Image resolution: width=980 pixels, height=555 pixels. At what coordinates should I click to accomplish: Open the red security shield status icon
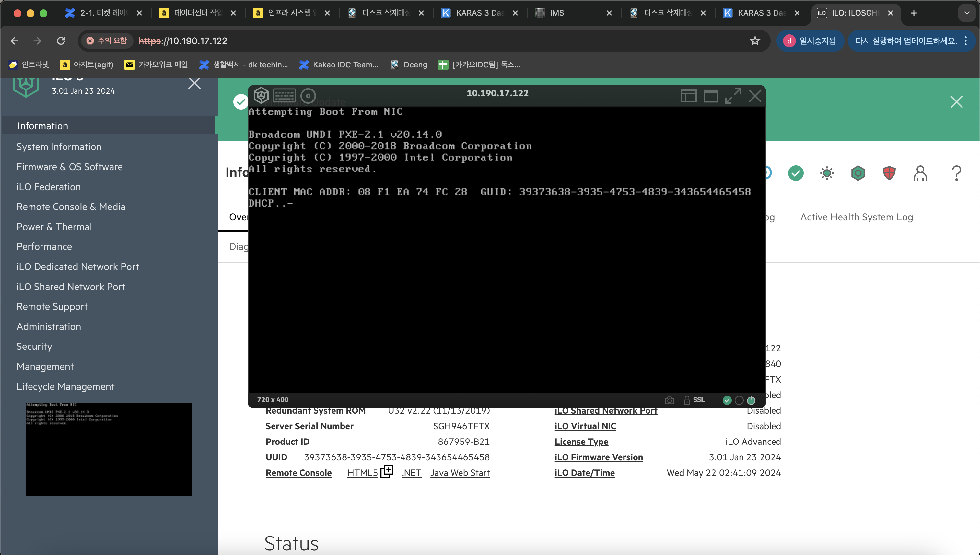889,173
